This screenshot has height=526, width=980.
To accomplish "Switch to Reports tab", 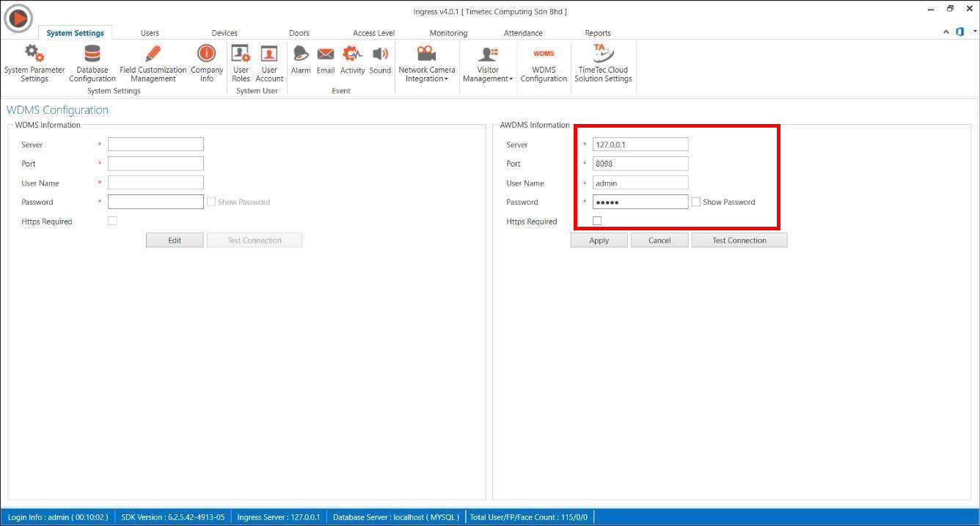I will coord(598,33).
